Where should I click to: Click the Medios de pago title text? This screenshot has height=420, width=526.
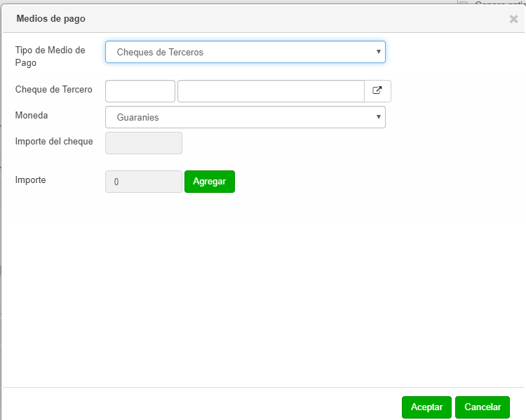(51, 19)
